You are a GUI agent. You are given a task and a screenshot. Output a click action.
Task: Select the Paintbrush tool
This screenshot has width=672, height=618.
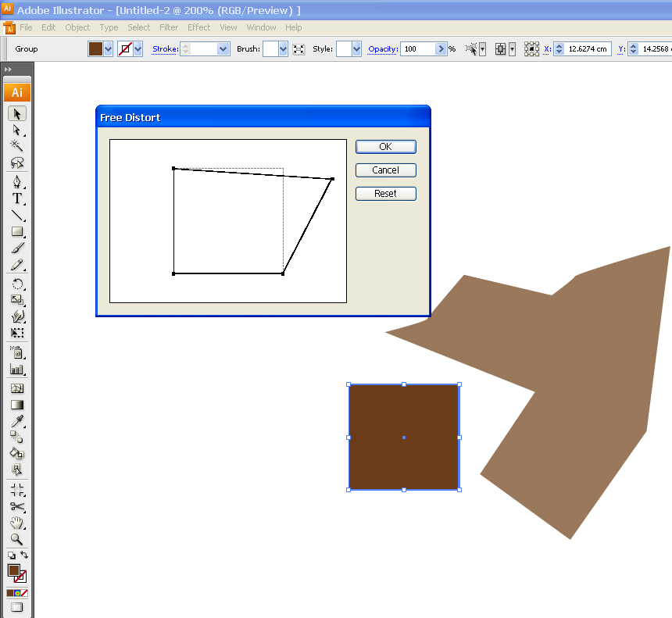click(16, 248)
